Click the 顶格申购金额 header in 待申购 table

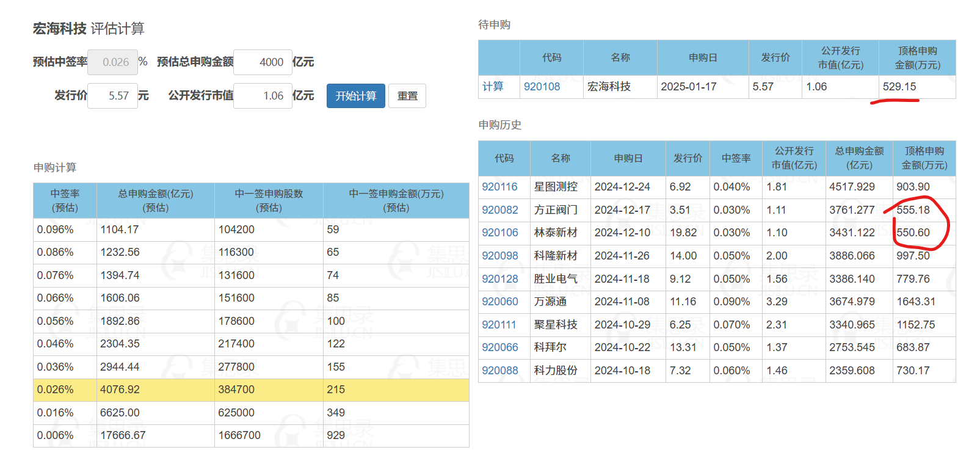coord(916,58)
